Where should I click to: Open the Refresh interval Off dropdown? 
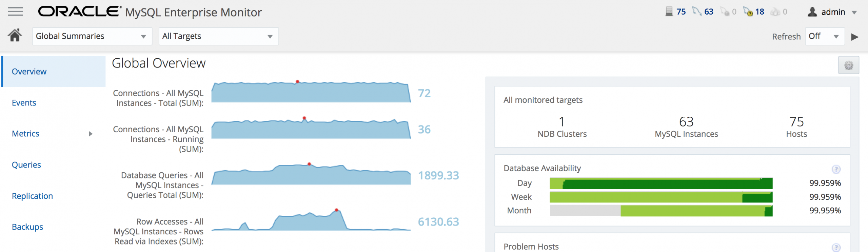pos(825,36)
